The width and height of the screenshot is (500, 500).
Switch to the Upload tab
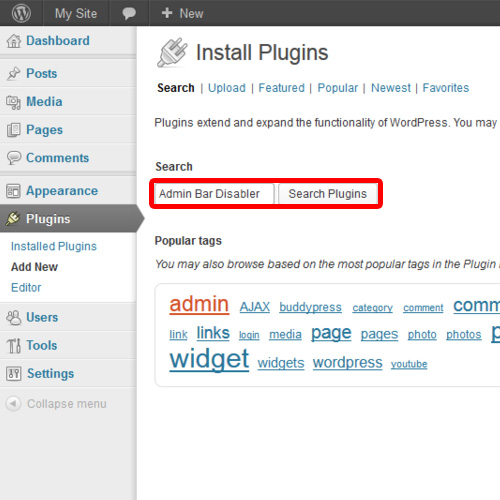click(227, 88)
